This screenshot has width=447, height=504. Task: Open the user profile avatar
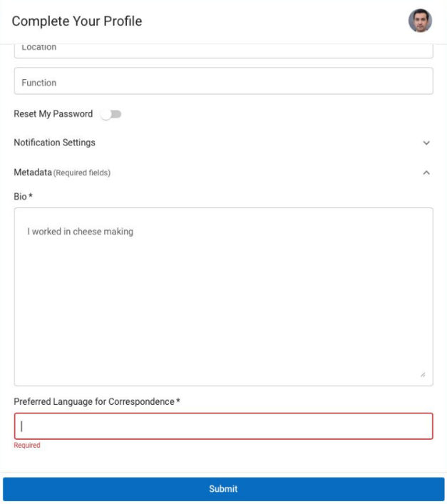420,21
